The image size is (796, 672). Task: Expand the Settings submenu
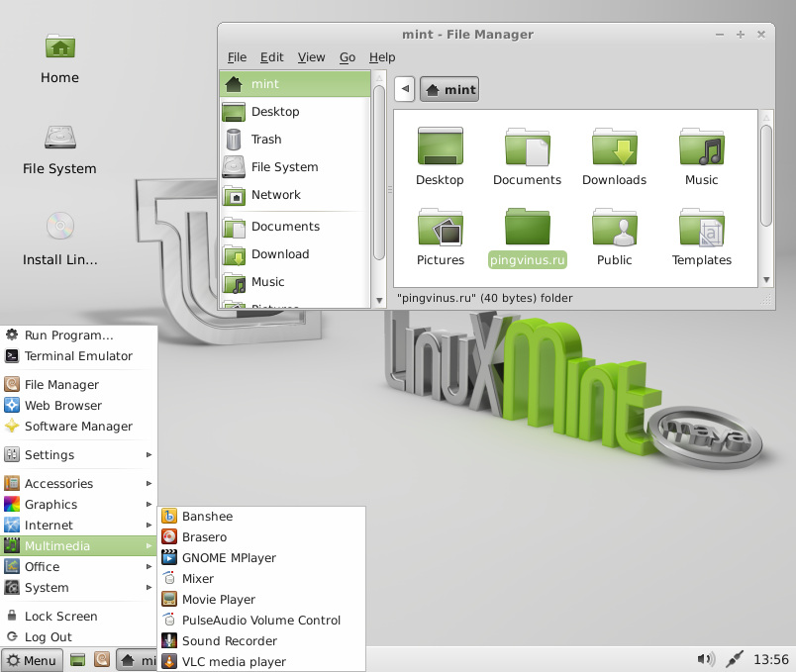(78, 455)
